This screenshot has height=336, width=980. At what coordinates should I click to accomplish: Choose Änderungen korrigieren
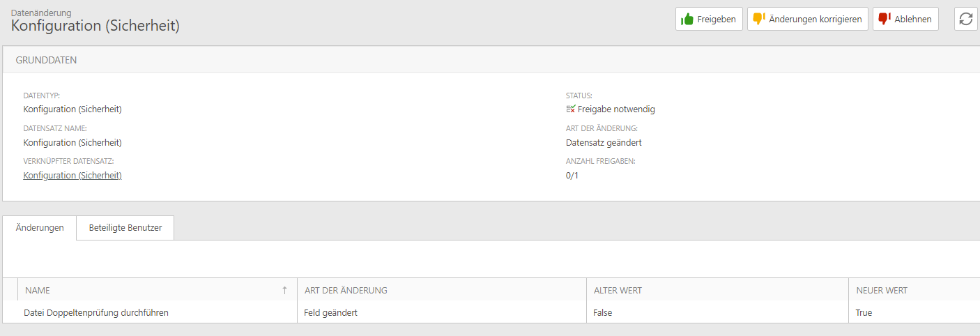[808, 19]
